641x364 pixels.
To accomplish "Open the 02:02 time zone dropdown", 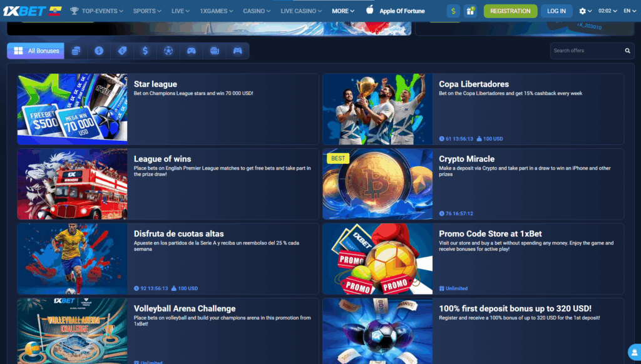I will tap(607, 11).
